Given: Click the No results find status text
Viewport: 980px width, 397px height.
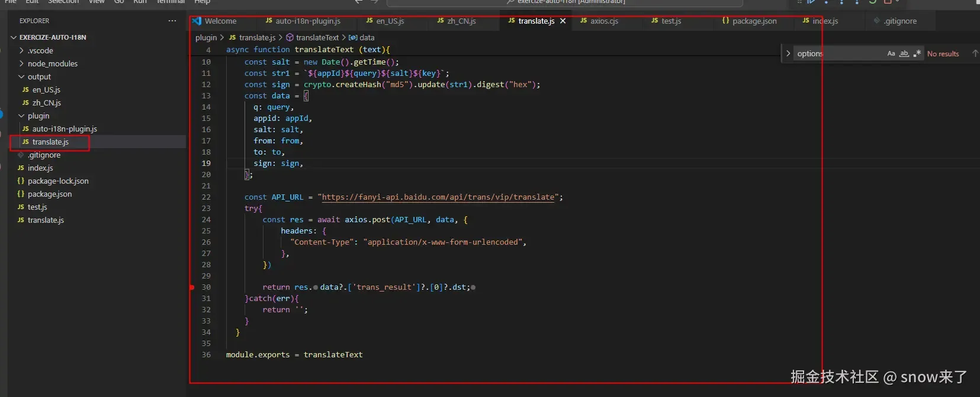Looking at the screenshot, I should click(x=943, y=54).
